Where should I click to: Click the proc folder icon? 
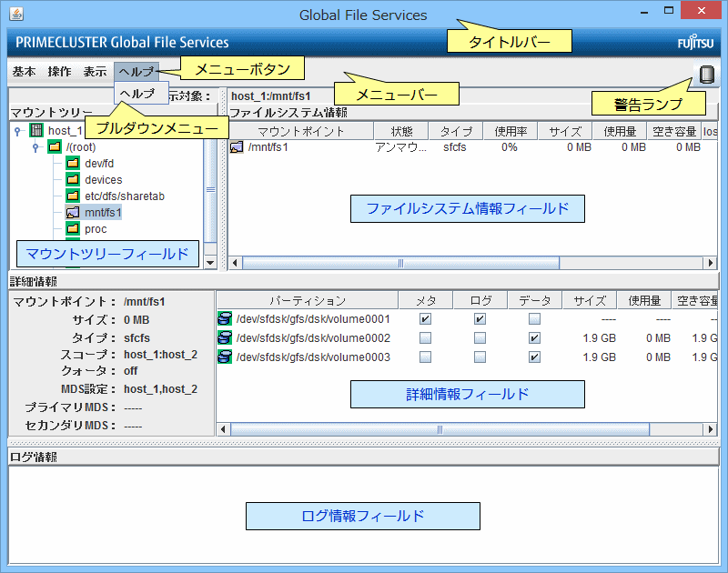pyautogui.click(x=73, y=228)
